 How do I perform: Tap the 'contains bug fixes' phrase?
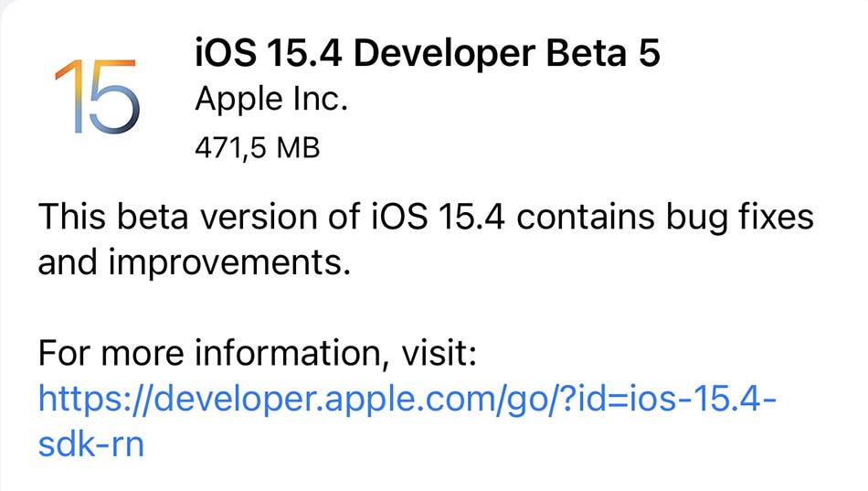pos(665,218)
